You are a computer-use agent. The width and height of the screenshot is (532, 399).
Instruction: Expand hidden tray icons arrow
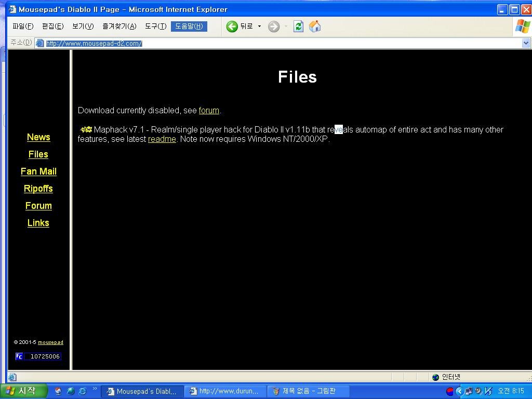pos(459,392)
